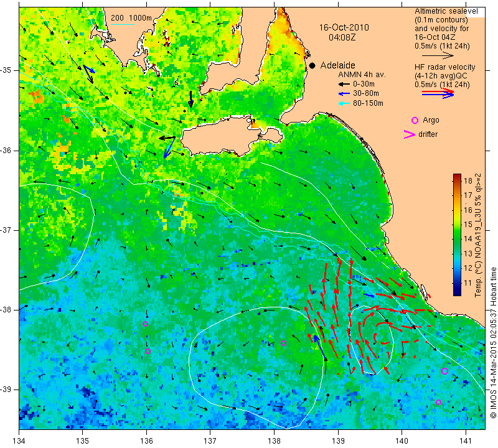
Task: Click the magenta Argo circle in the legend
Action: point(415,120)
